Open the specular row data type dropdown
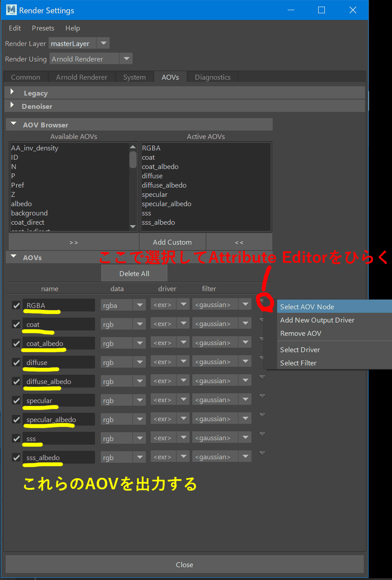 [123, 400]
